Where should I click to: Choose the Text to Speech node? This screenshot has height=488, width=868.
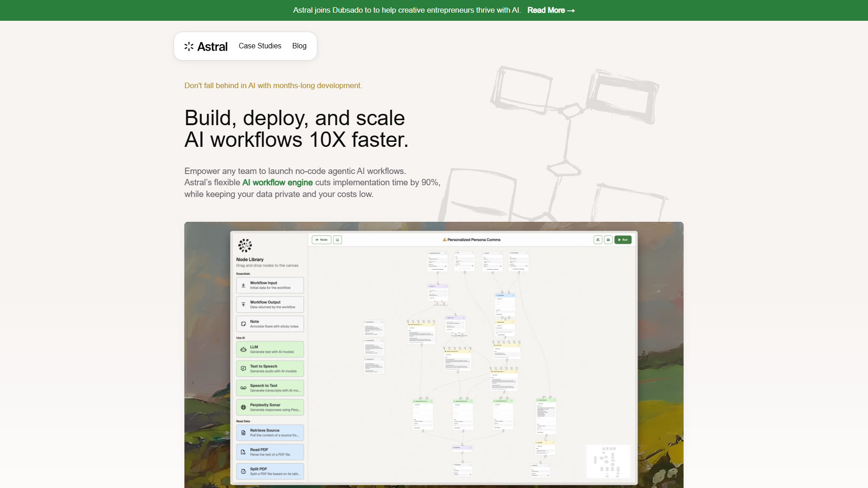pos(270,369)
